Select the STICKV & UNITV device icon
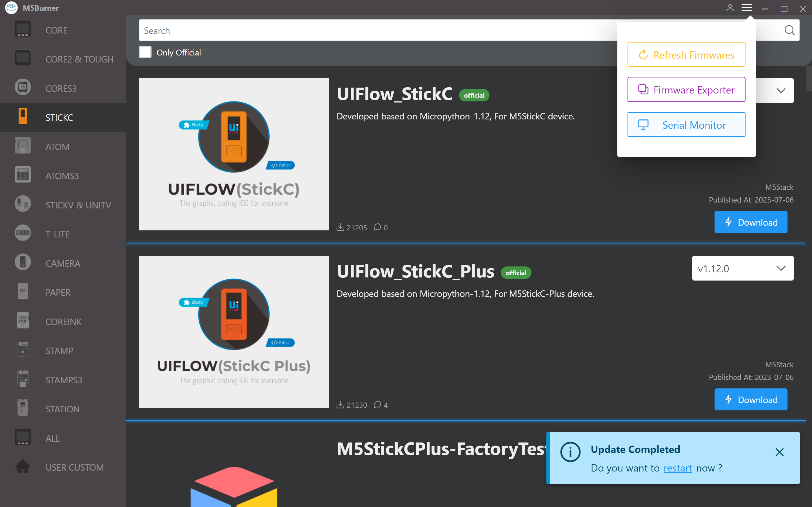The image size is (812, 507). tap(23, 204)
